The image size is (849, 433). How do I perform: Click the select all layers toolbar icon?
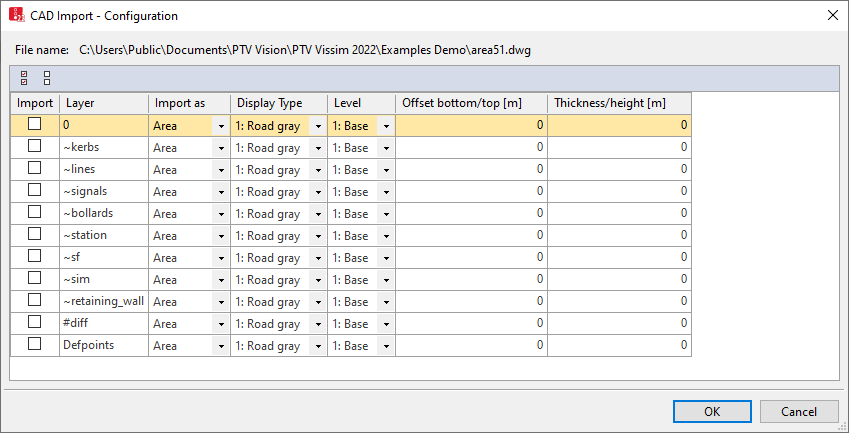coord(24,78)
